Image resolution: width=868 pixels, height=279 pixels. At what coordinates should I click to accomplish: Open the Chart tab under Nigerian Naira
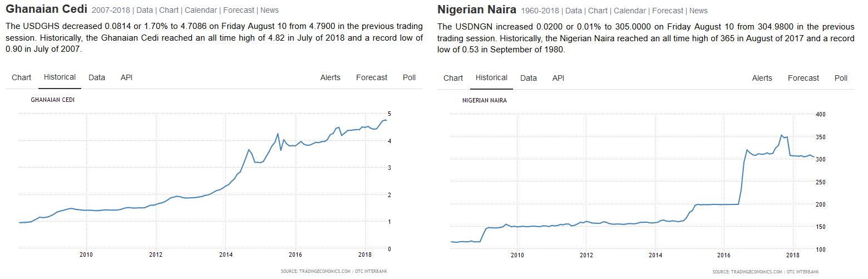(x=453, y=78)
